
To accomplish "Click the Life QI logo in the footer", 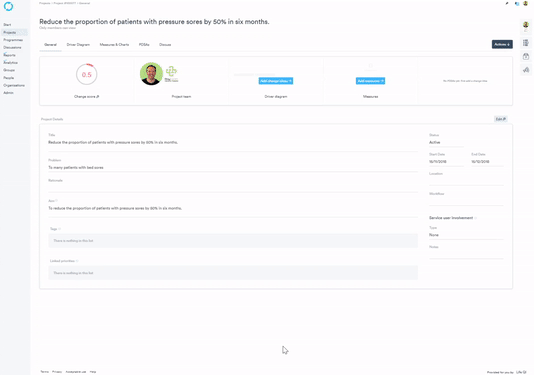I will pyautogui.click(x=521, y=372).
